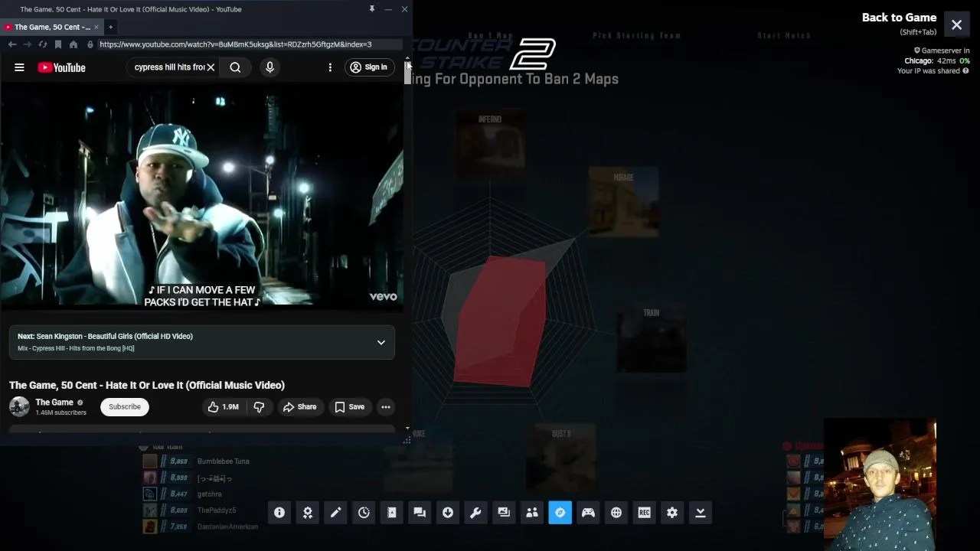Open more actions ellipsis below video

point(386,407)
